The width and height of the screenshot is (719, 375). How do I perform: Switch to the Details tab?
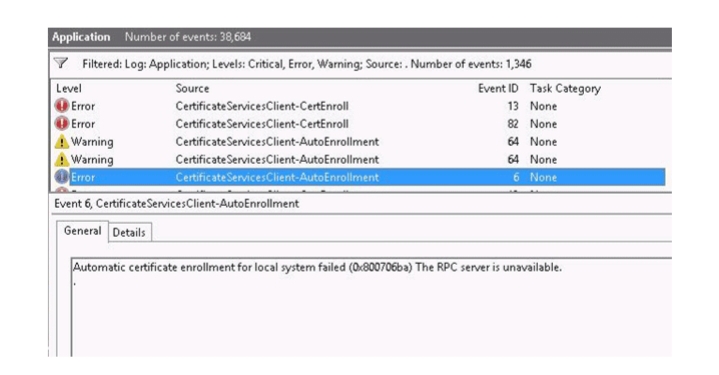coord(129,232)
